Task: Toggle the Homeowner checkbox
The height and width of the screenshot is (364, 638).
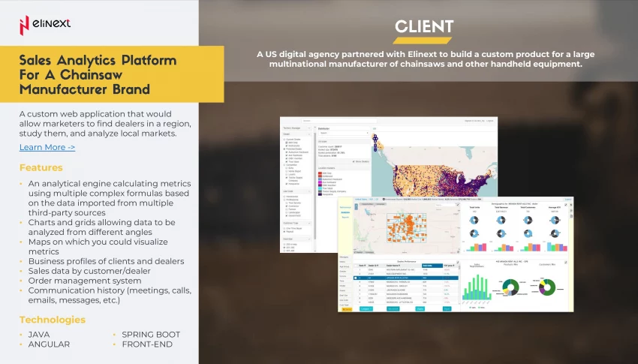Action: pyautogui.click(x=284, y=197)
